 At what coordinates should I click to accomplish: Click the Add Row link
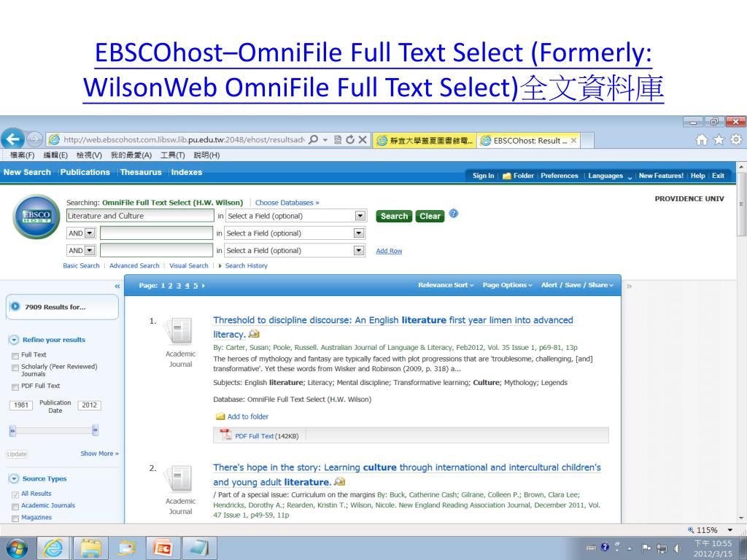390,251
